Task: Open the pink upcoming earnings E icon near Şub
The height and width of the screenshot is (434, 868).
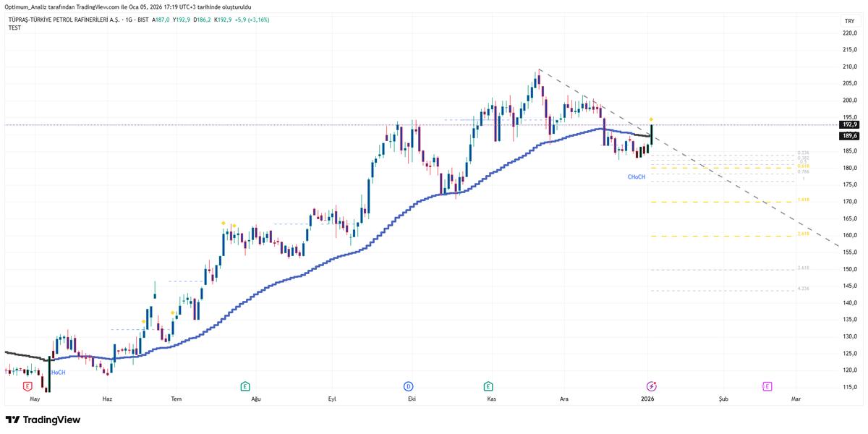Action: click(x=767, y=386)
